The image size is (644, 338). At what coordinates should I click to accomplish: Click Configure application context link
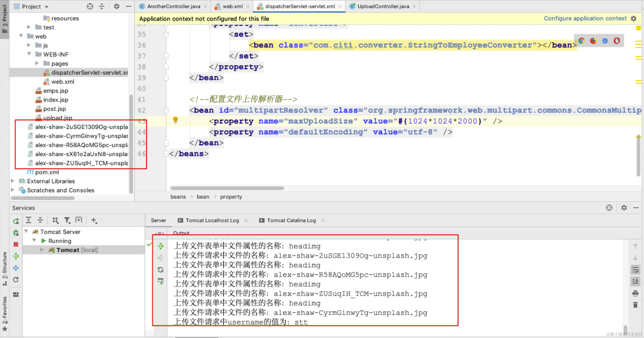pos(585,19)
